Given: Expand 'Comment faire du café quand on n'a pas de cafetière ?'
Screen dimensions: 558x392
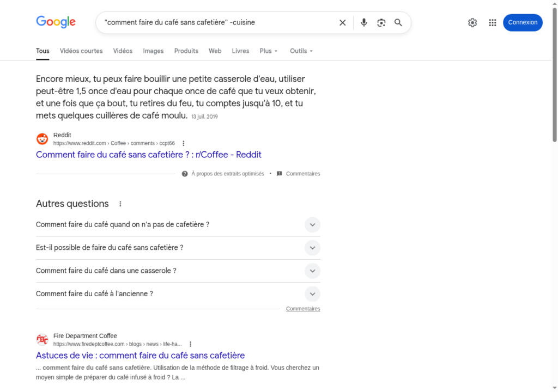Looking at the screenshot, I should (x=312, y=225).
